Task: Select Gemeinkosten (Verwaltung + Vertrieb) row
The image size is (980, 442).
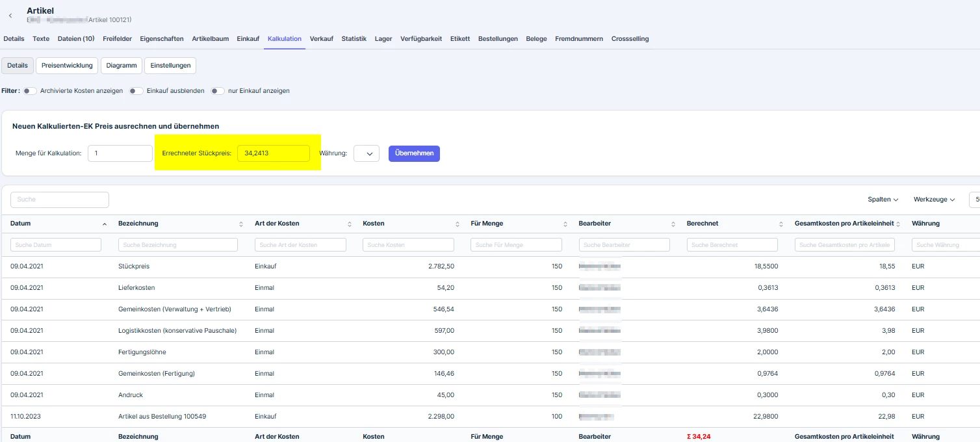Action: (490, 309)
